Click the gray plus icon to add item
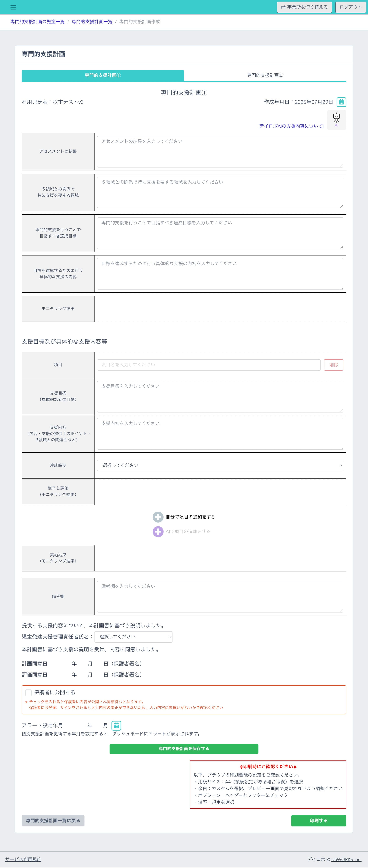368x868 pixels. (158, 517)
